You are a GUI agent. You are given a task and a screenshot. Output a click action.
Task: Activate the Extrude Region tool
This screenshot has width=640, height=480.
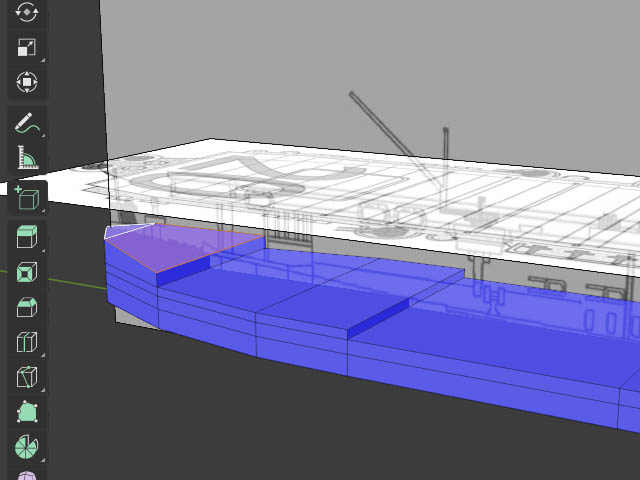(x=27, y=237)
